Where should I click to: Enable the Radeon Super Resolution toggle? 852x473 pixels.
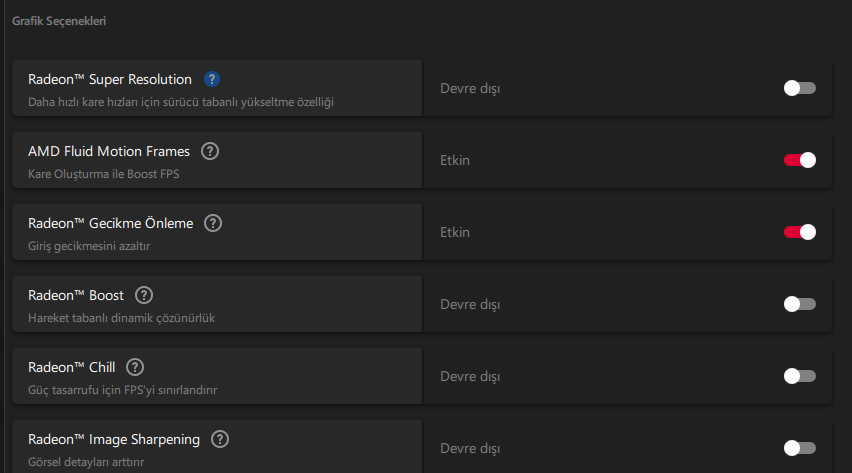tap(800, 88)
